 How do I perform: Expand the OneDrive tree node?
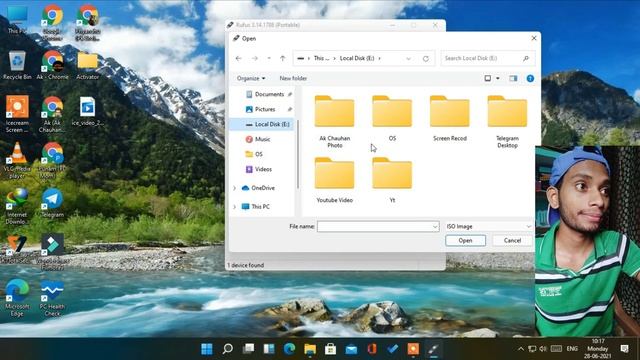(234, 188)
